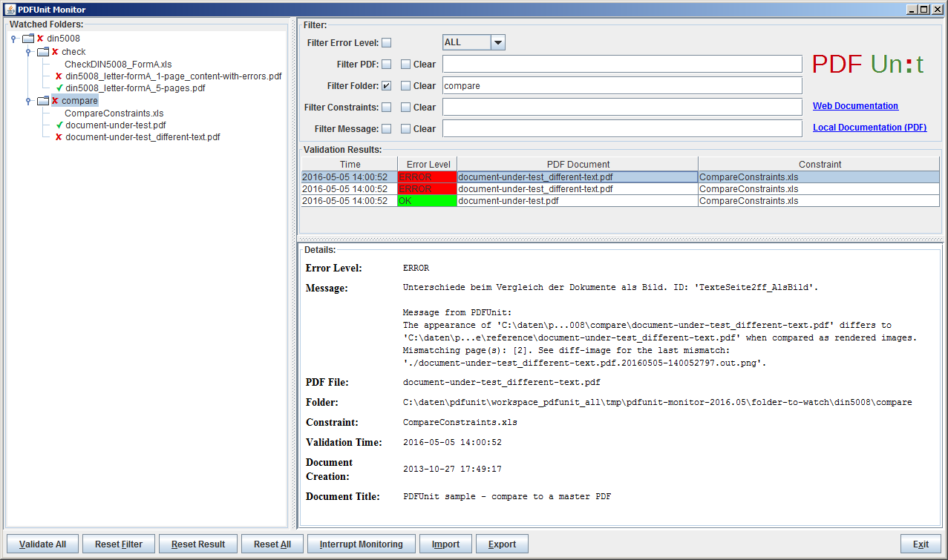The height and width of the screenshot is (560, 948).
Task: Open the Web Documentation link
Action: pos(855,106)
